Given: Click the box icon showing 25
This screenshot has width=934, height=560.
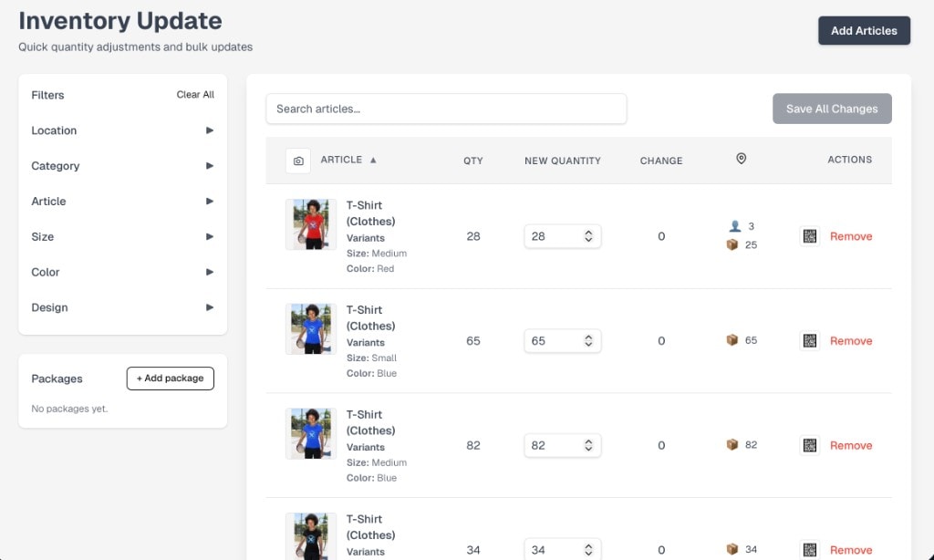Looking at the screenshot, I should point(732,244).
